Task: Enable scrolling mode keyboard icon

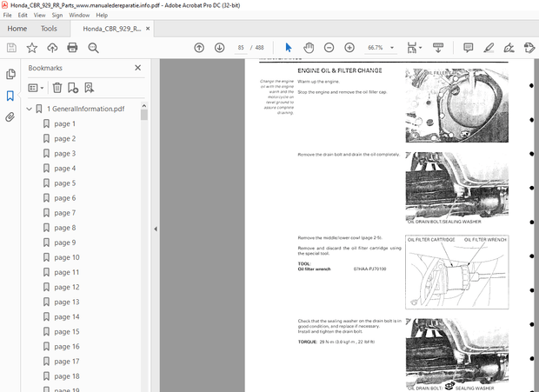Action: coord(438,48)
